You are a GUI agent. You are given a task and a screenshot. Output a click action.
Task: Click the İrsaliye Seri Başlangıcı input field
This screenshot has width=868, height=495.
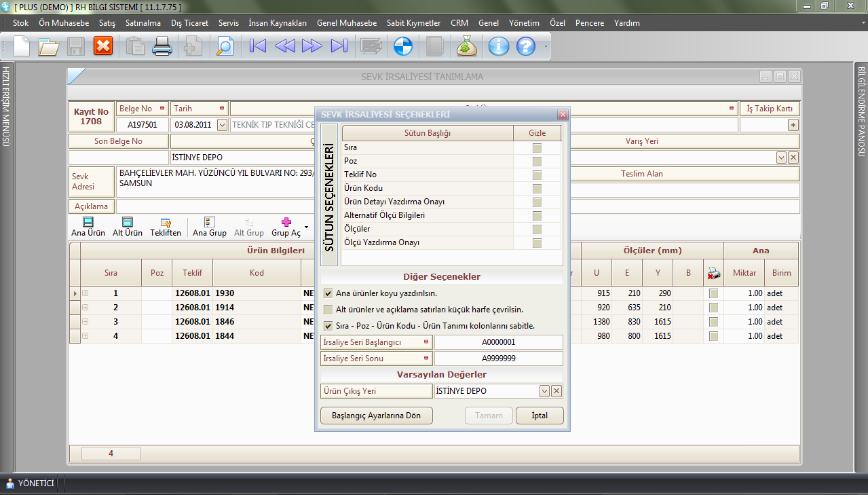(x=498, y=342)
